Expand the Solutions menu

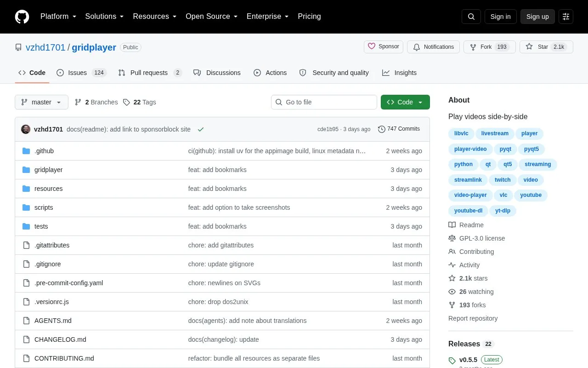pos(105,17)
